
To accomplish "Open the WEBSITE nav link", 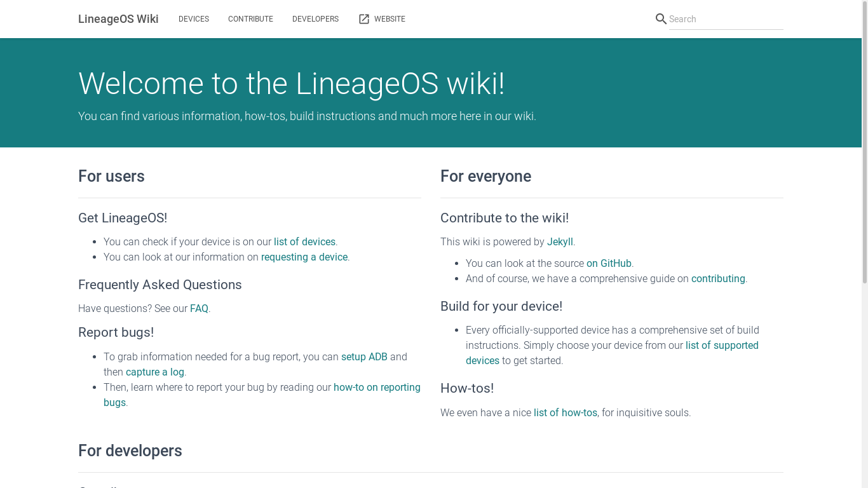I will click(382, 19).
